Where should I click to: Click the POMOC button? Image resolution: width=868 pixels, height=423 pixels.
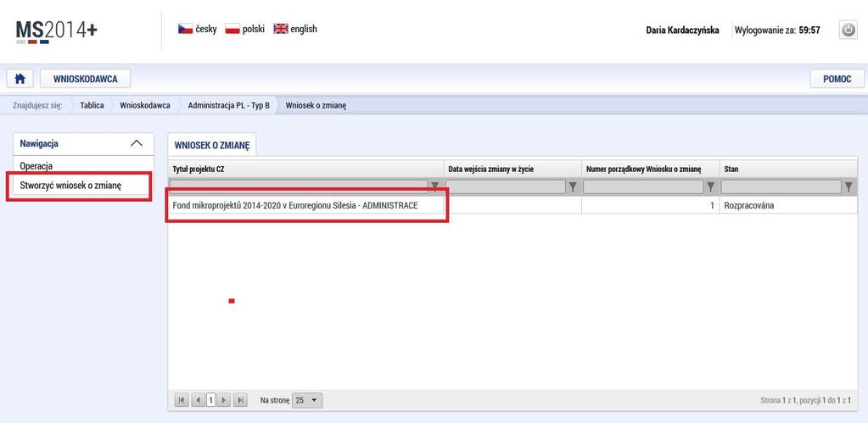837,79
